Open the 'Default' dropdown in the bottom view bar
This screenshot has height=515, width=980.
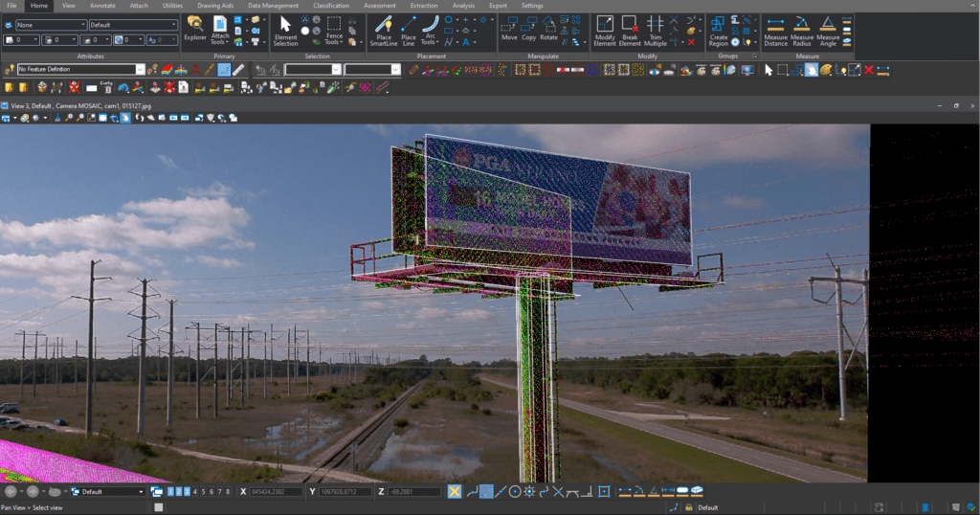(x=107, y=492)
